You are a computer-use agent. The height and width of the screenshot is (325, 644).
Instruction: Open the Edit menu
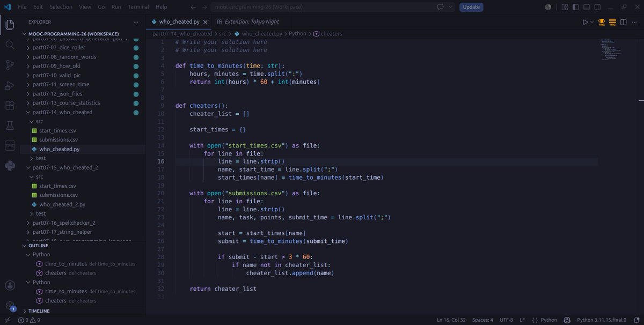tap(38, 7)
